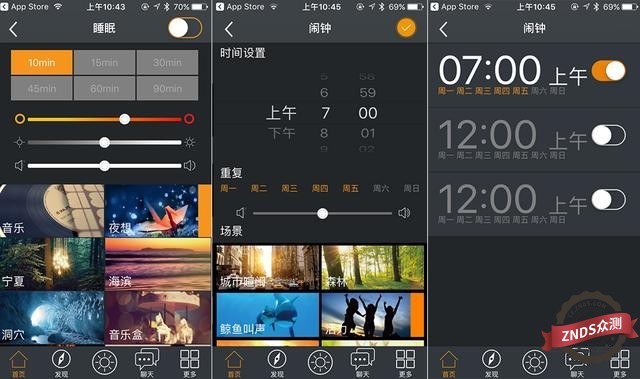Open the 更多 more tab on alarm-setting screen

tap(405, 363)
